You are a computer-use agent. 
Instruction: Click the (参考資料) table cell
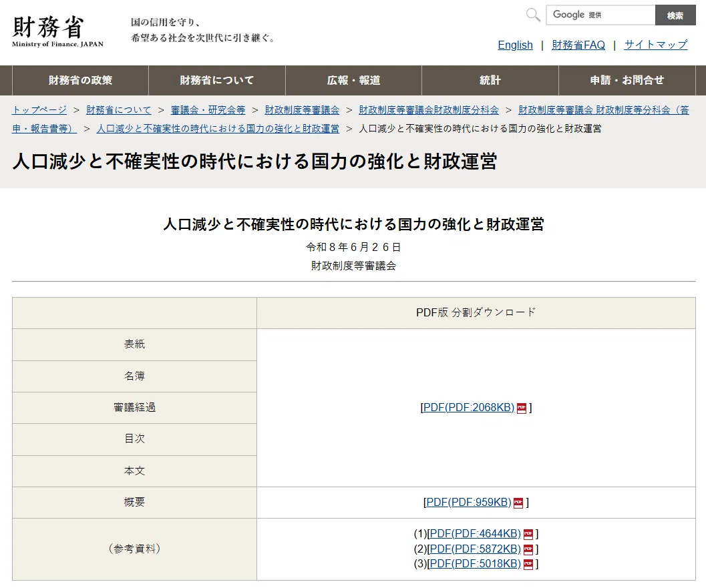[135, 549]
